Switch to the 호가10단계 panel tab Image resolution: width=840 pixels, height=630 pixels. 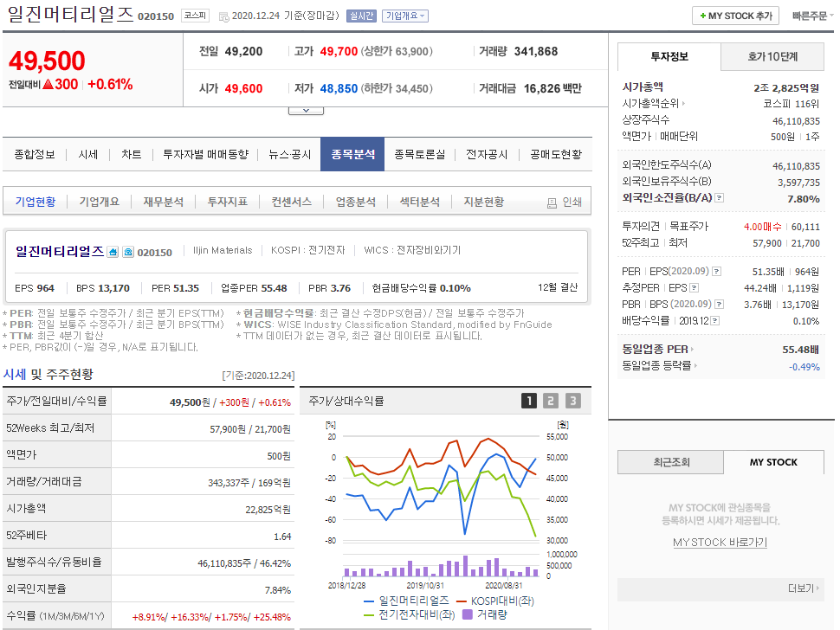tap(772, 57)
